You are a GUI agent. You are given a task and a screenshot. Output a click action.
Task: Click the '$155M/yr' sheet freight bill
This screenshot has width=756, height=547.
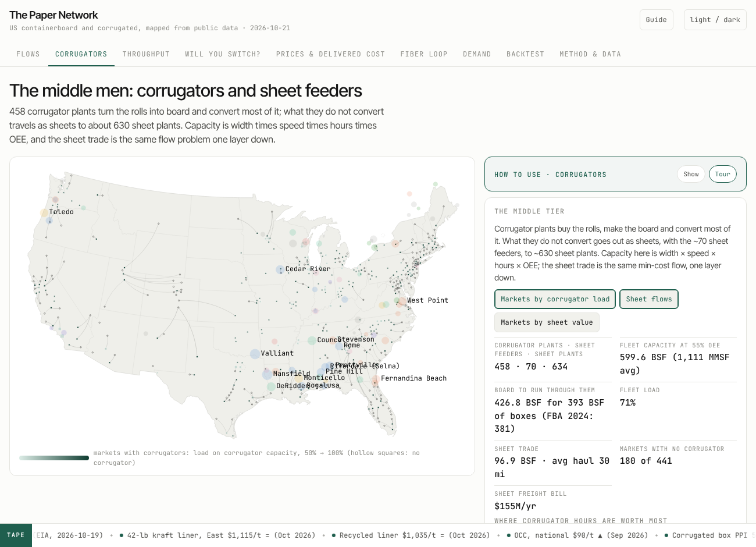click(x=515, y=506)
